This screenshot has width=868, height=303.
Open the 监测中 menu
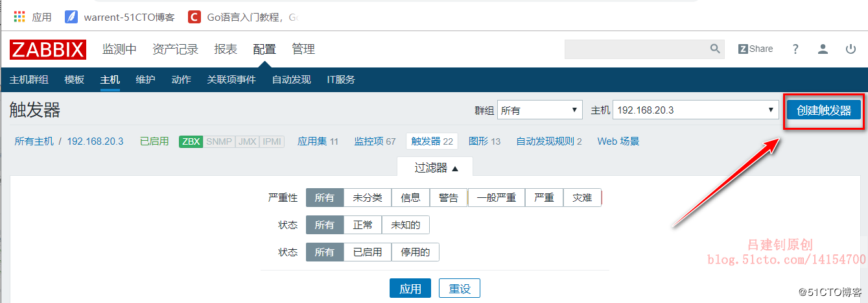[x=119, y=49]
